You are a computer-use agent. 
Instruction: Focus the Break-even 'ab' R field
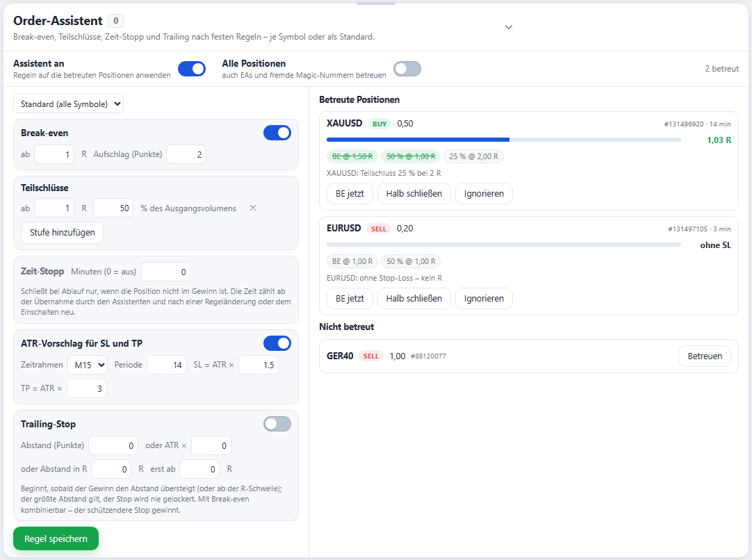pyautogui.click(x=54, y=154)
